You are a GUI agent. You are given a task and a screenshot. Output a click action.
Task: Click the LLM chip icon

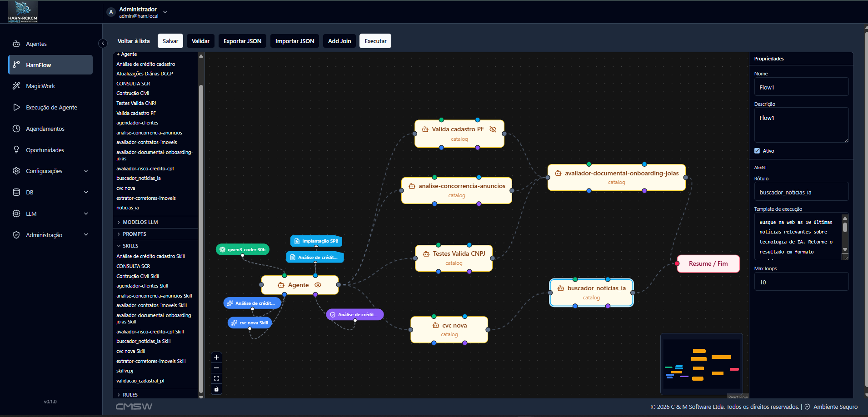tap(16, 213)
